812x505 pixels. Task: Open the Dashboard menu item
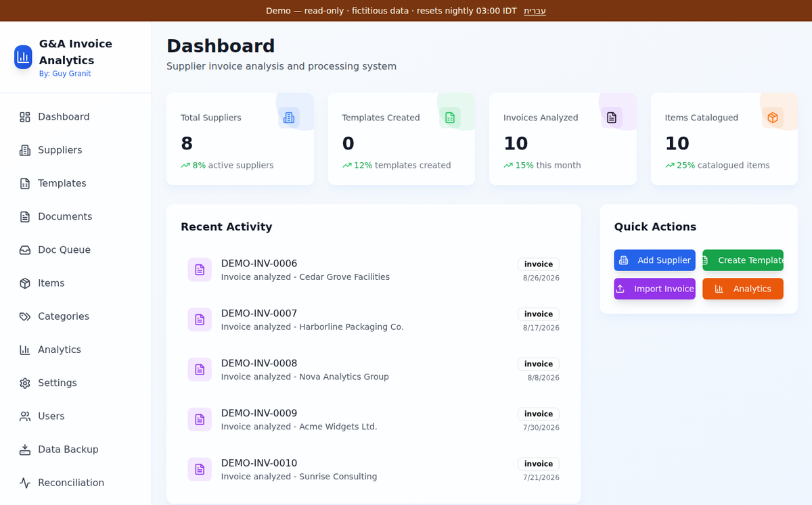click(x=76, y=117)
